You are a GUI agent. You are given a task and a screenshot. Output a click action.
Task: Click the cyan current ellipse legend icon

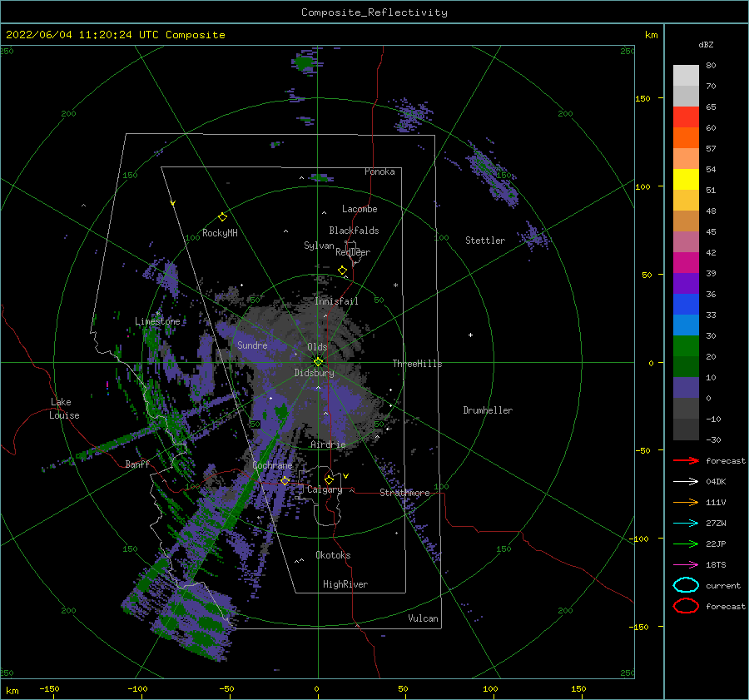coord(686,585)
